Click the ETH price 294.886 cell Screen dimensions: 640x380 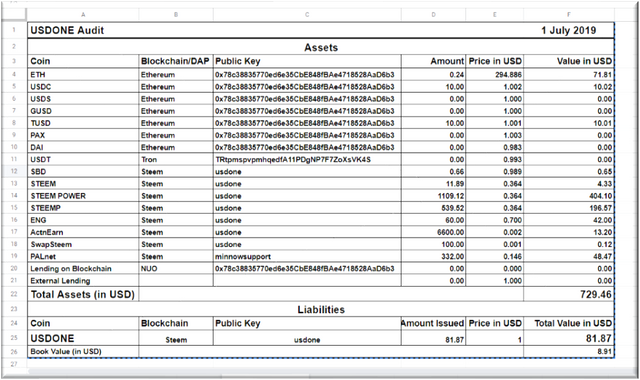pos(494,75)
